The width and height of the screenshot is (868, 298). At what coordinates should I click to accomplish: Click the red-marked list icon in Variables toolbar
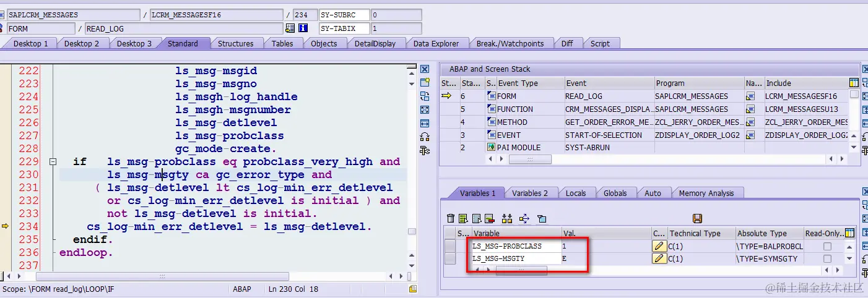(489, 218)
